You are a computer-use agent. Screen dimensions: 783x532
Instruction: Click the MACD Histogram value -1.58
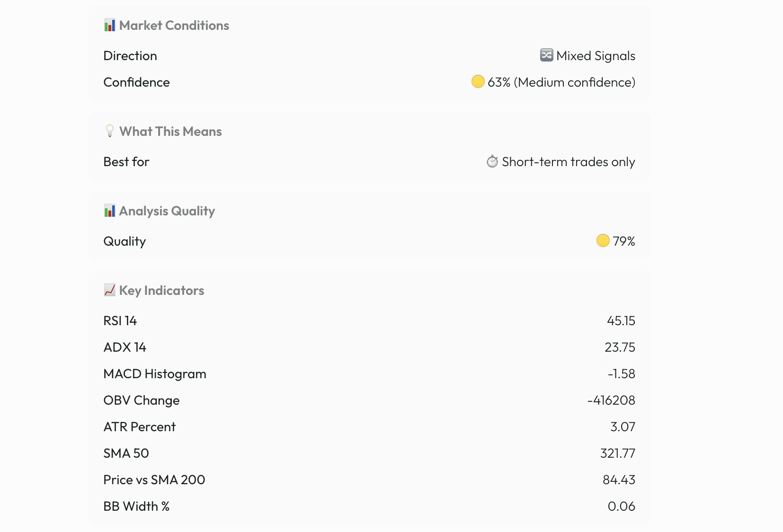[621, 374]
